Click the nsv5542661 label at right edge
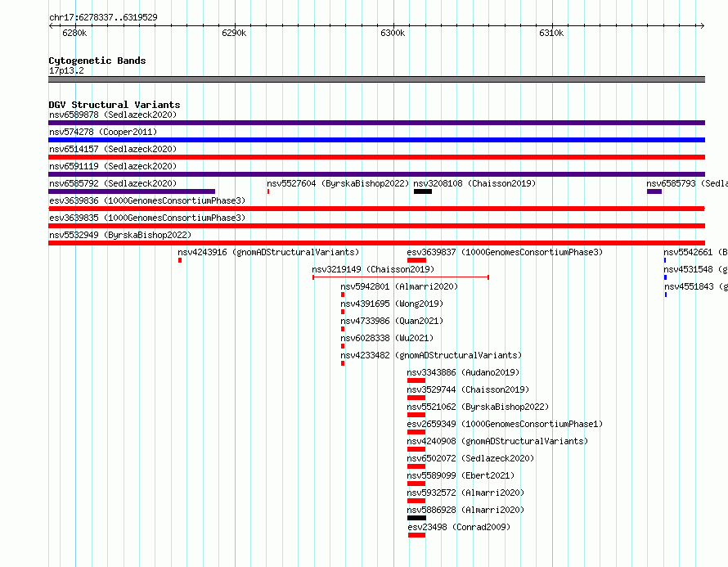This screenshot has height=567, width=728. 695,252
